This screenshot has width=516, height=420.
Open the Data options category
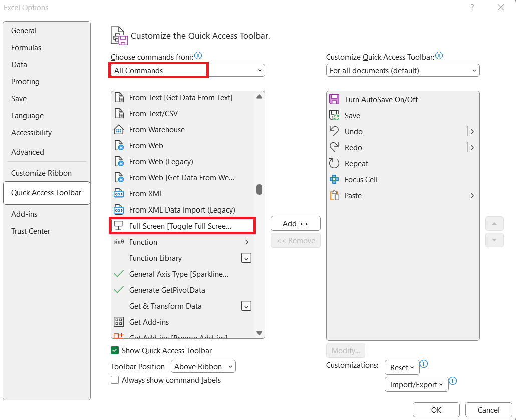19,65
